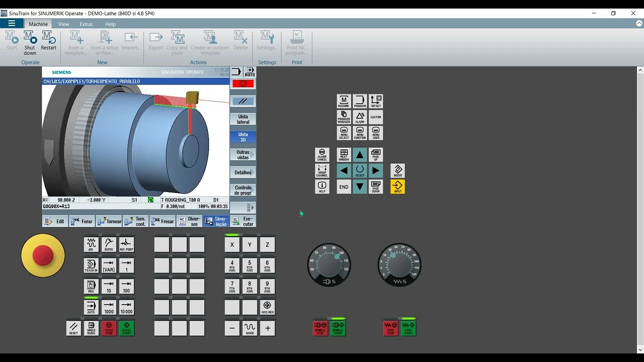Adjust the spindle override rotary dial
The height and width of the screenshot is (362, 644).
pos(329,264)
